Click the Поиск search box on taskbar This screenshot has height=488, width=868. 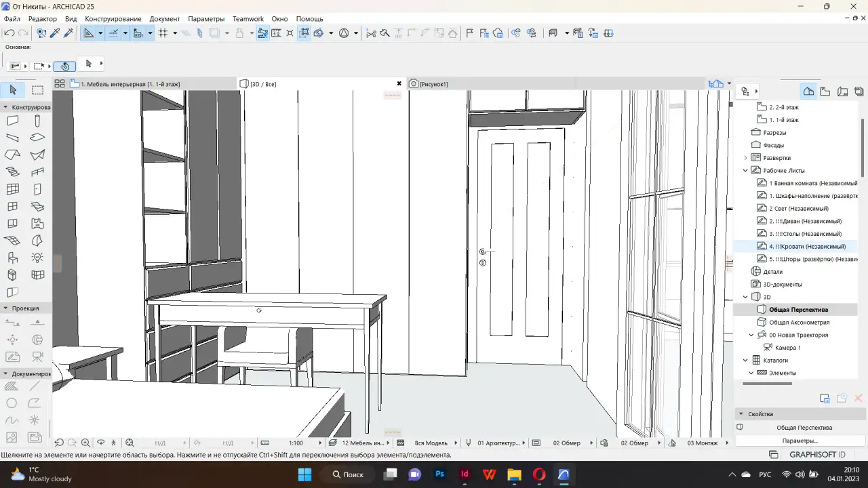(x=347, y=474)
